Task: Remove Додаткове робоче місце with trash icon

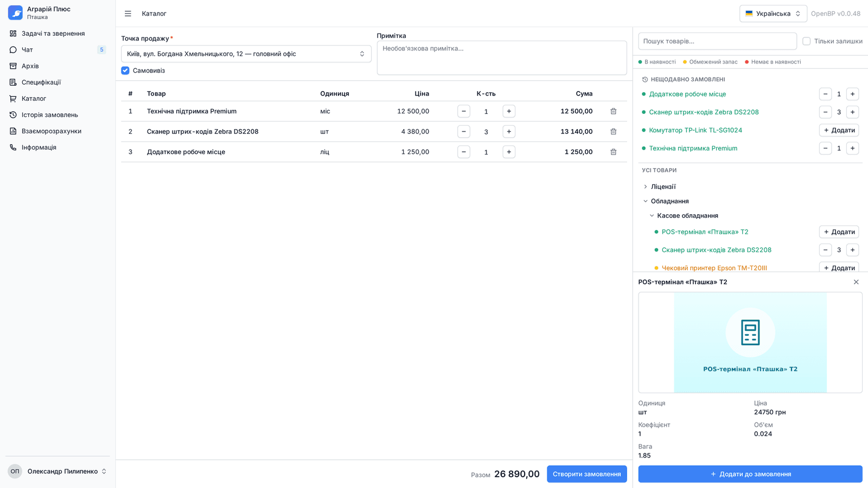Action: coord(613,152)
